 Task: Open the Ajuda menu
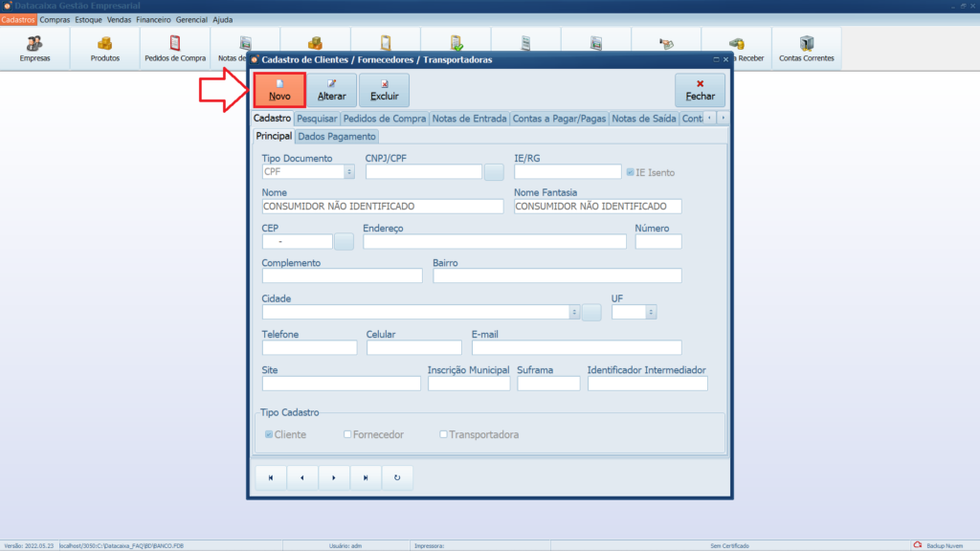[x=222, y=20]
